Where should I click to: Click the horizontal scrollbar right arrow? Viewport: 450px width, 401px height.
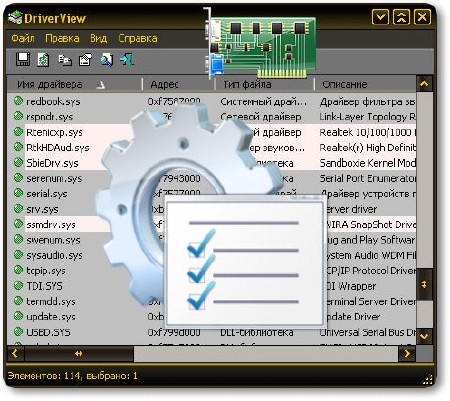click(x=407, y=354)
